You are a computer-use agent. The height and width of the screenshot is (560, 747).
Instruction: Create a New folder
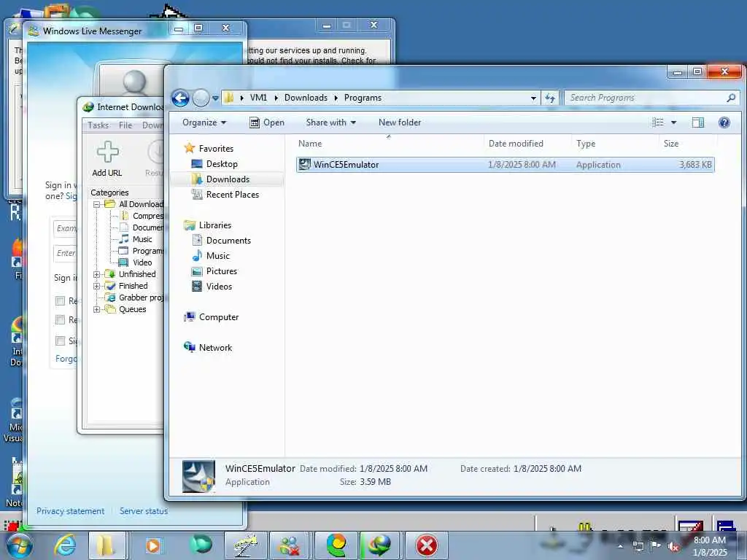pyautogui.click(x=400, y=122)
